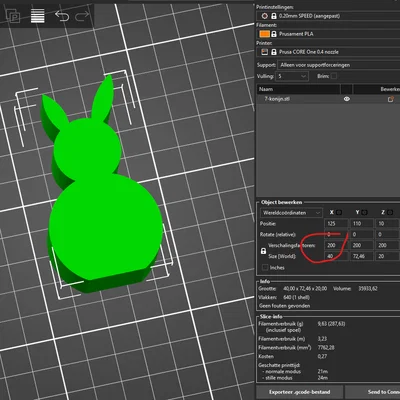Reset X axis icon beside X header
The width and height of the screenshot is (400, 400).
click(339, 212)
